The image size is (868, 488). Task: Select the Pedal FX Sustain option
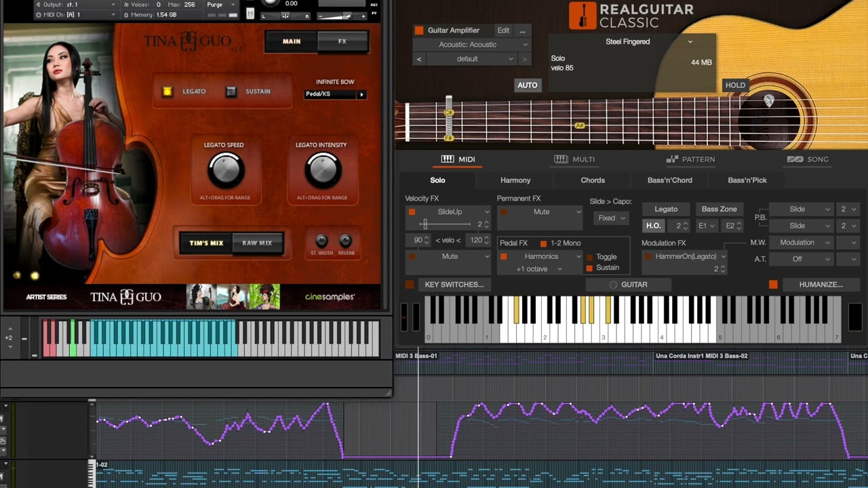[x=589, y=268]
